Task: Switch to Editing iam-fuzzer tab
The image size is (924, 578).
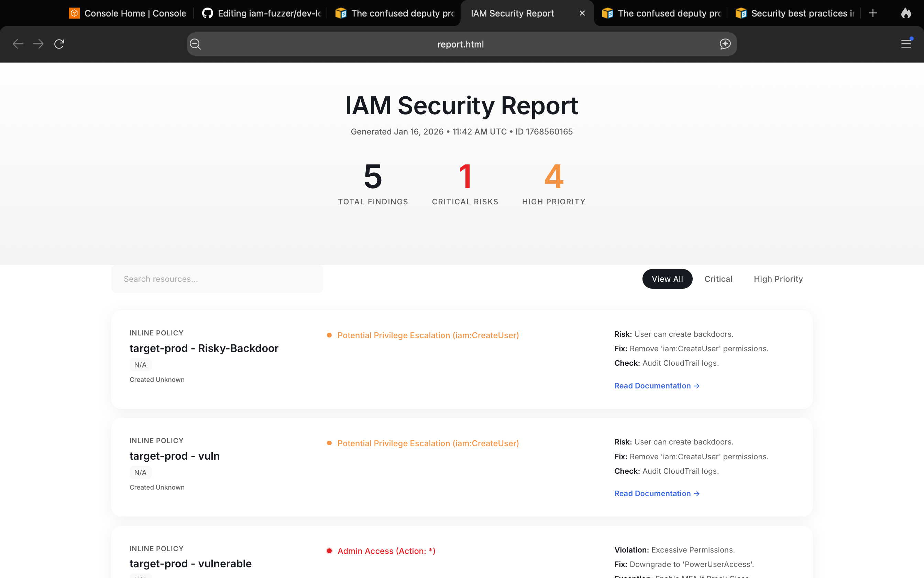Action: pos(262,13)
